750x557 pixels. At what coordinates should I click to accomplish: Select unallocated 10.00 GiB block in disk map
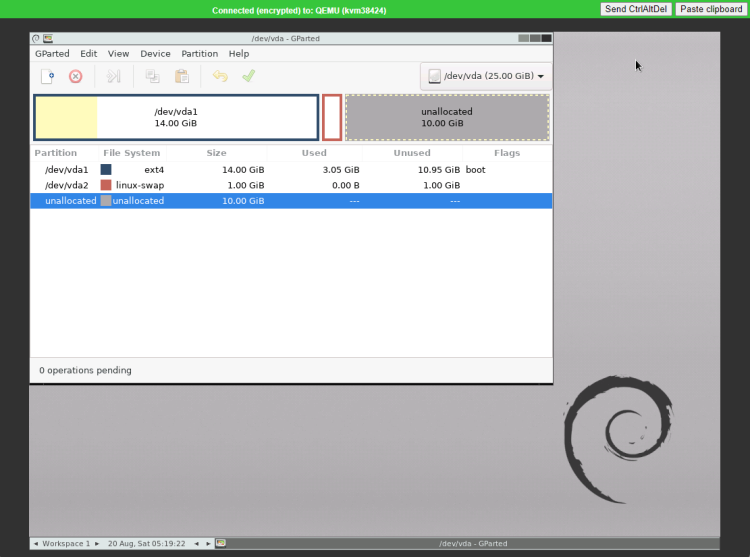pos(447,118)
